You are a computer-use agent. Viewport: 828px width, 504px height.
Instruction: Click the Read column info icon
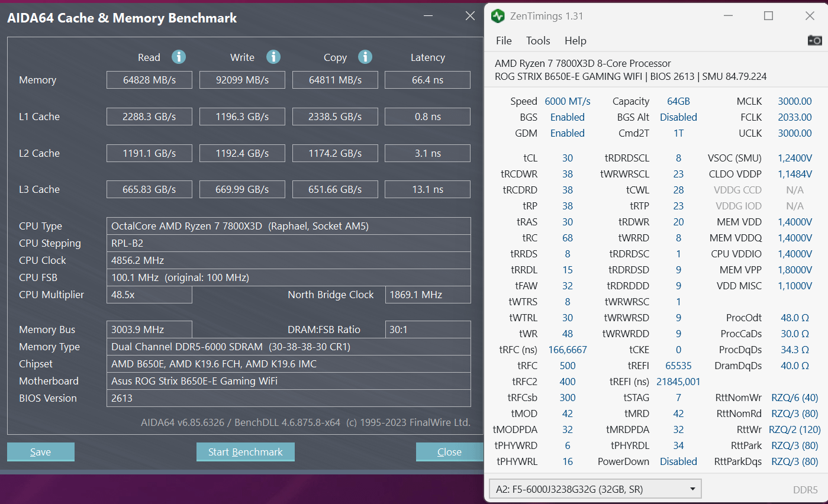[x=179, y=57]
